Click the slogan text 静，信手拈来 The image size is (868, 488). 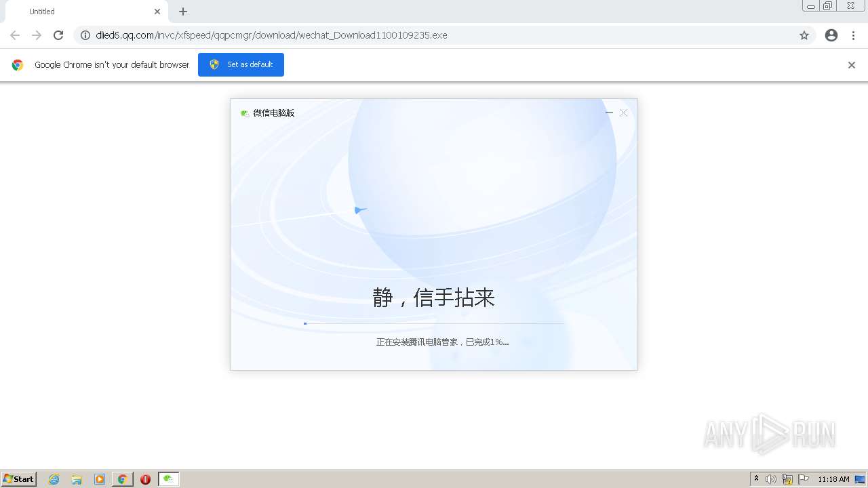pyautogui.click(x=434, y=298)
